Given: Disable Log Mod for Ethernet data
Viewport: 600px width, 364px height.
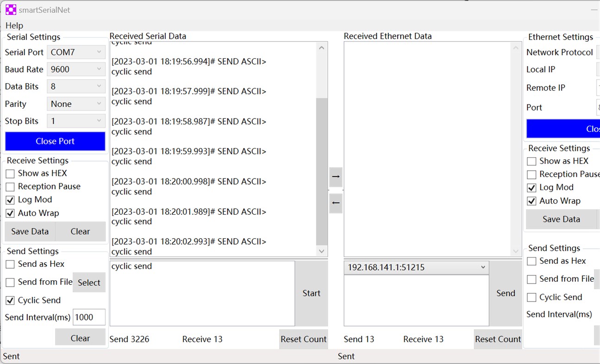Looking at the screenshot, I should click(531, 187).
